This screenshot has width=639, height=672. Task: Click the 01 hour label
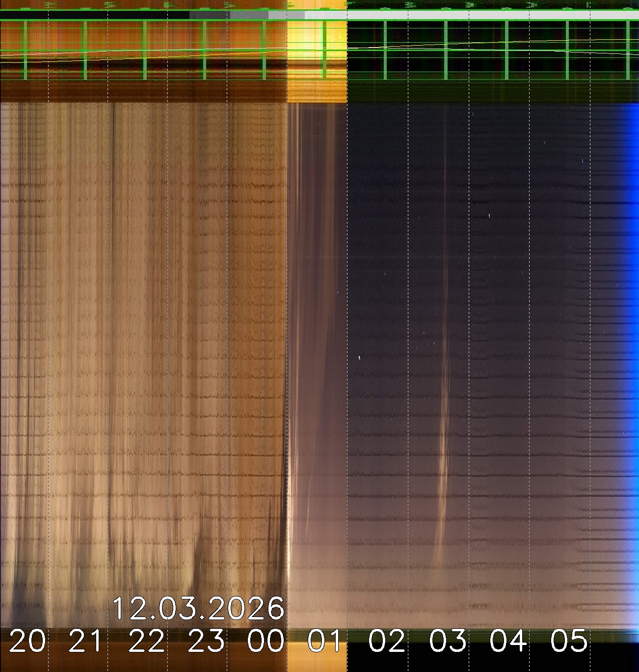(324, 641)
